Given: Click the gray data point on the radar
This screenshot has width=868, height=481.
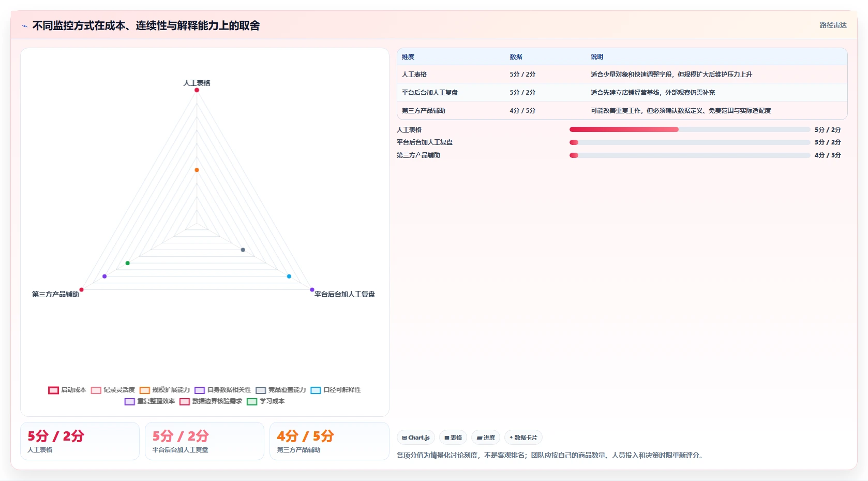Looking at the screenshot, I should coord(243,250).
